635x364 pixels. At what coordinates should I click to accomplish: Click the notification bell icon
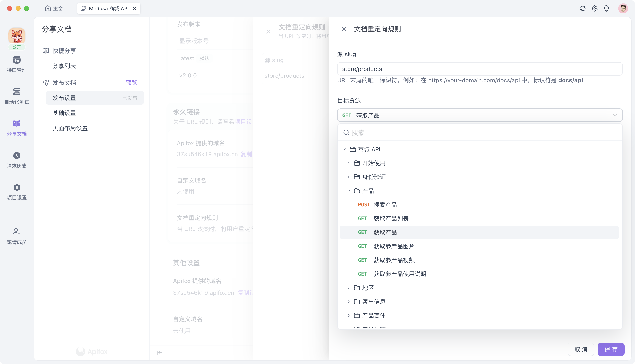[607, 8]
